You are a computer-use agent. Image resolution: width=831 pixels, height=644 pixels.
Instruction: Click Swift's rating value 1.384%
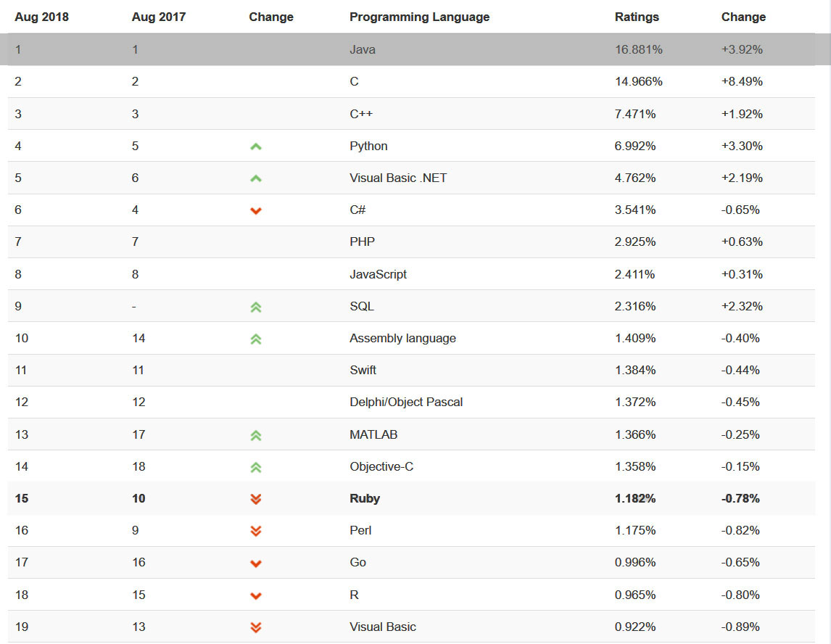635,370
